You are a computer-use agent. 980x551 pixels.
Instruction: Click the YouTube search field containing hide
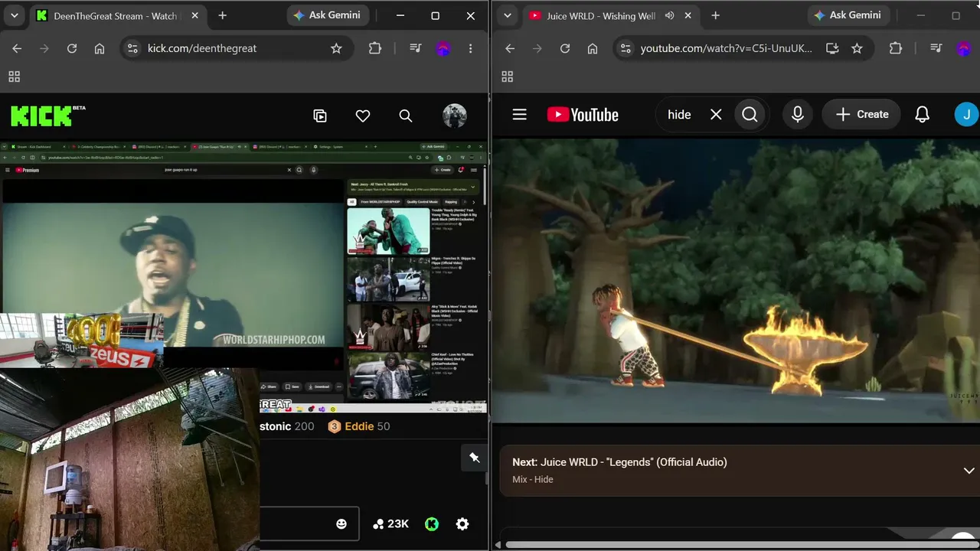click(679, 115)
